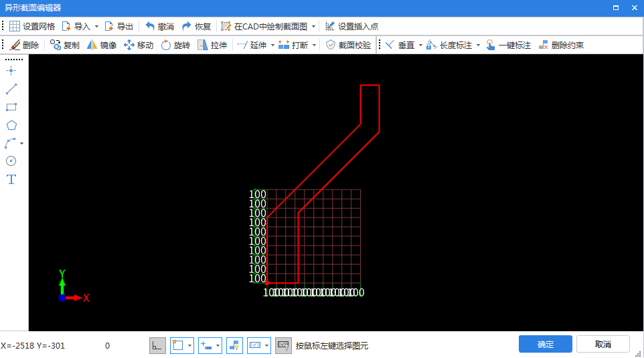
Task: Click 在CAD中绘制截面图
Action: click(264, 26)
